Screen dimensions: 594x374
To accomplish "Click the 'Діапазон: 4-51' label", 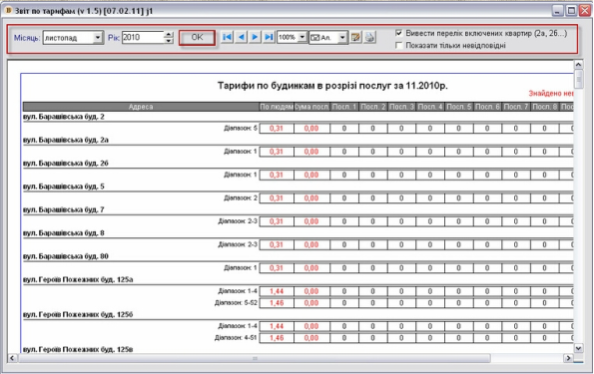I will [x=236, y=338].
